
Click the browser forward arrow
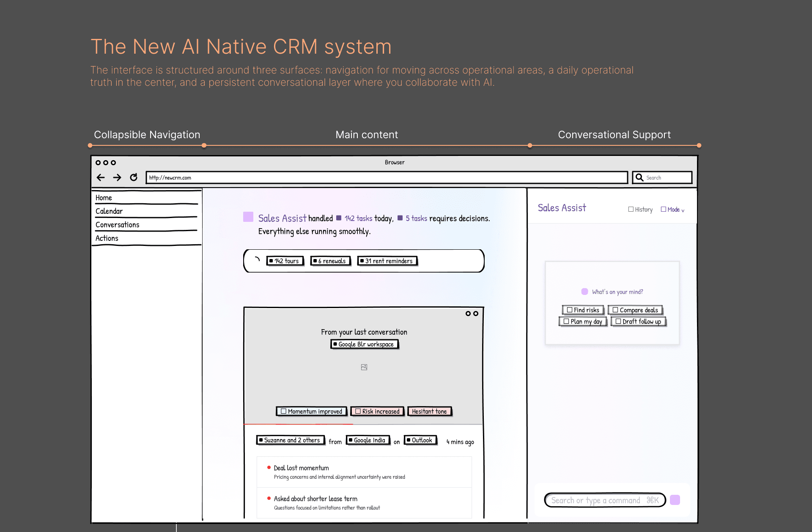point(117,177)
